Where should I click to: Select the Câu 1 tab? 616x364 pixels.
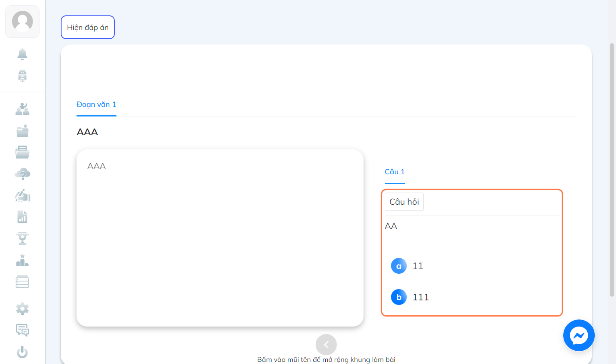click(395, 172)
